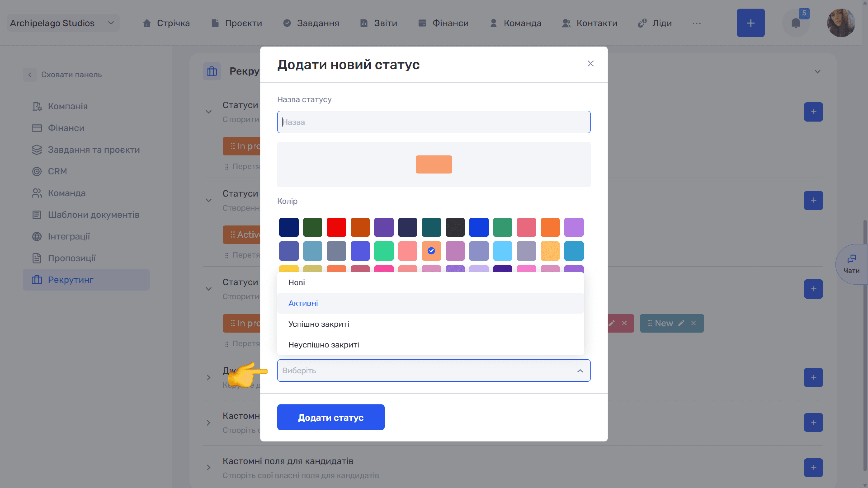Choose Нові from the dropdown list
This screenshot has width=868, height=488.
click(x=431, y=283)
